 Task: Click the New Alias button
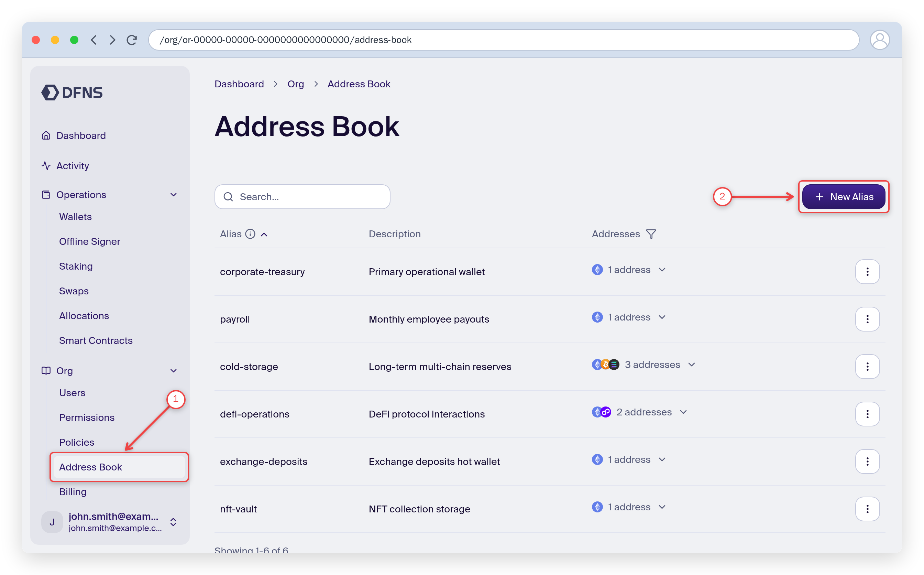tap(844, 197)
